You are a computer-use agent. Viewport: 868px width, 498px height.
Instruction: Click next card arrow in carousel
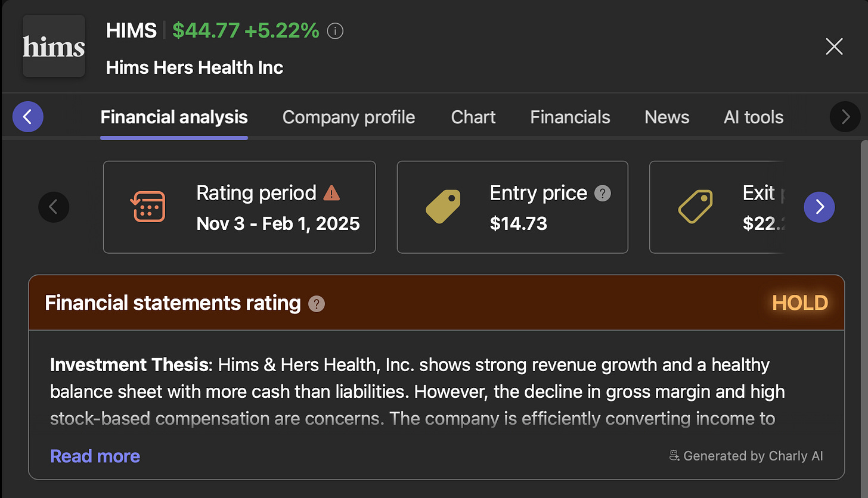(819, 207)
